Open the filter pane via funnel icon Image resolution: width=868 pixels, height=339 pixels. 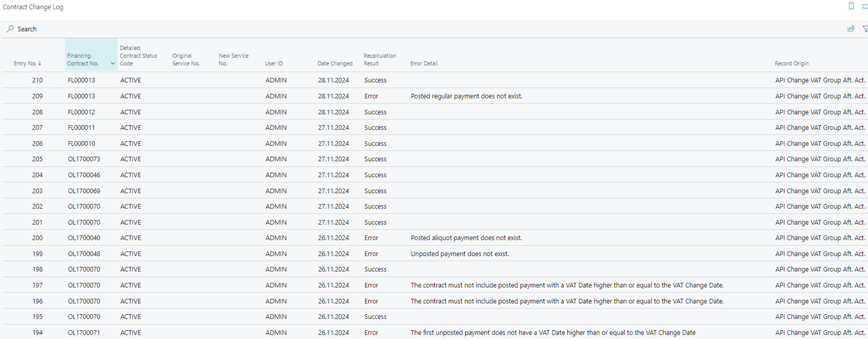[864, 29]
